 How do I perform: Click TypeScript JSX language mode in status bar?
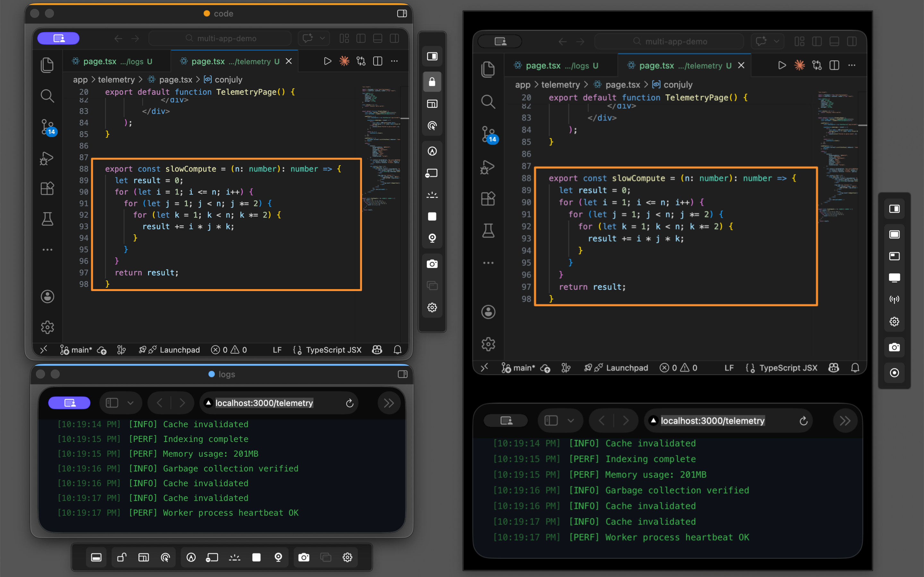pos(333,349)
